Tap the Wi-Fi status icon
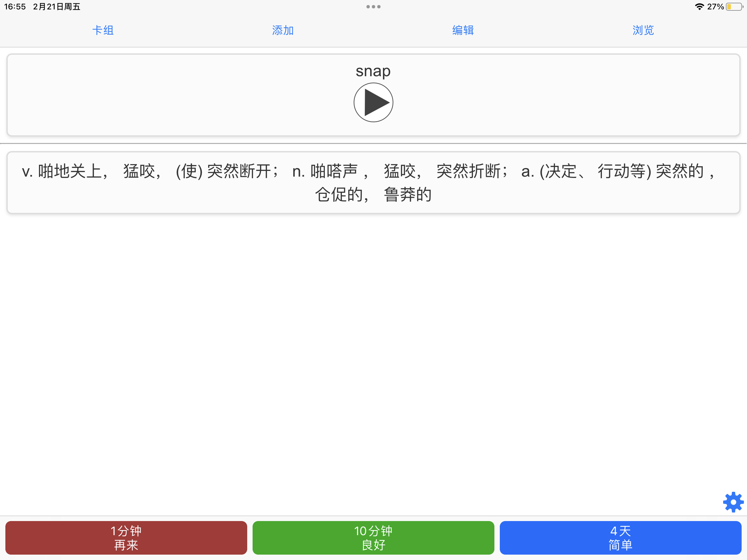Screen dimensions: 747x560 pos(699,7)
